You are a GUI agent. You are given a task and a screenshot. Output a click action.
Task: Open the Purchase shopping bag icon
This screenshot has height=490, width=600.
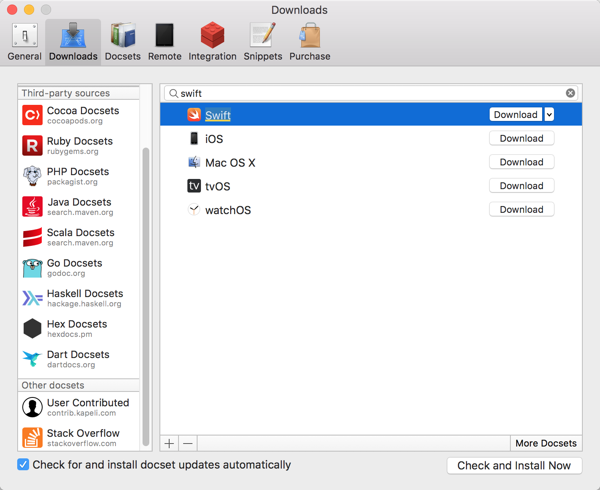(x=310, y=35)
